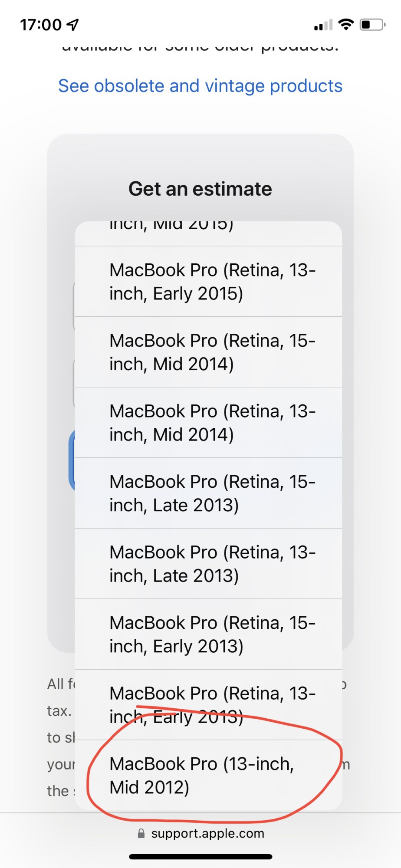Choose MacBook Pro (13-inch, Mid 2012) option
The width and height of the screenshot is (401, 868).
pos(208,775)
